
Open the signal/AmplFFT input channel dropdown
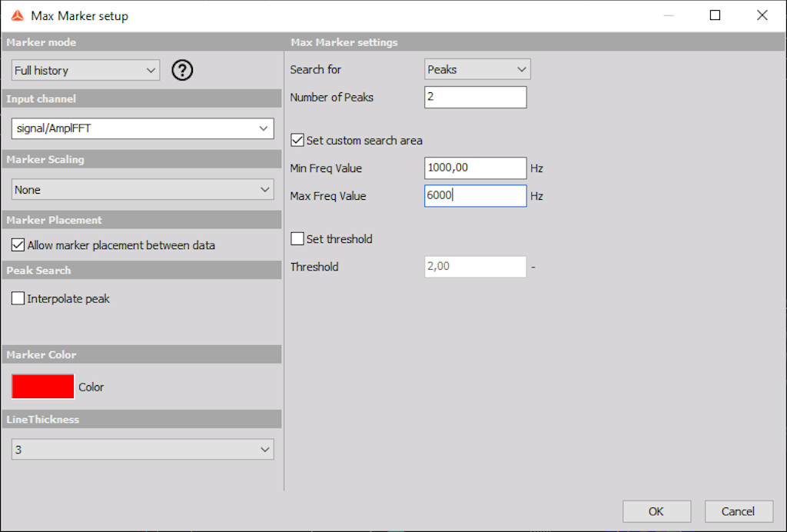[142, 128]
